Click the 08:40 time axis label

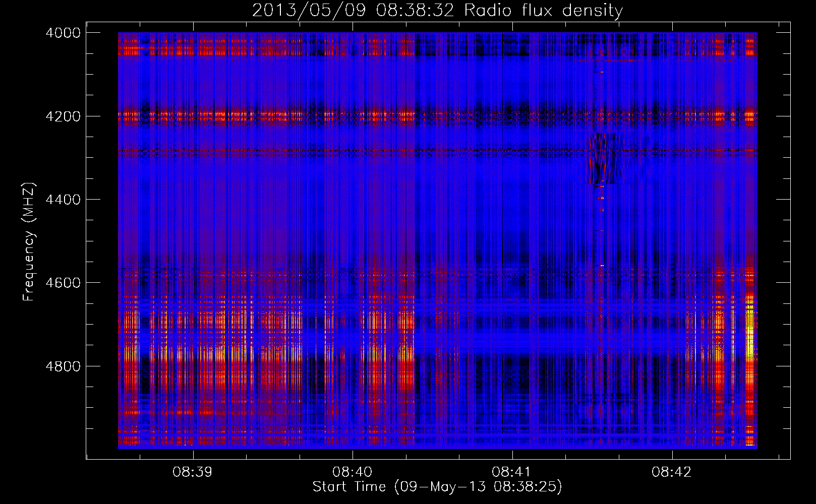pos(352,472)
